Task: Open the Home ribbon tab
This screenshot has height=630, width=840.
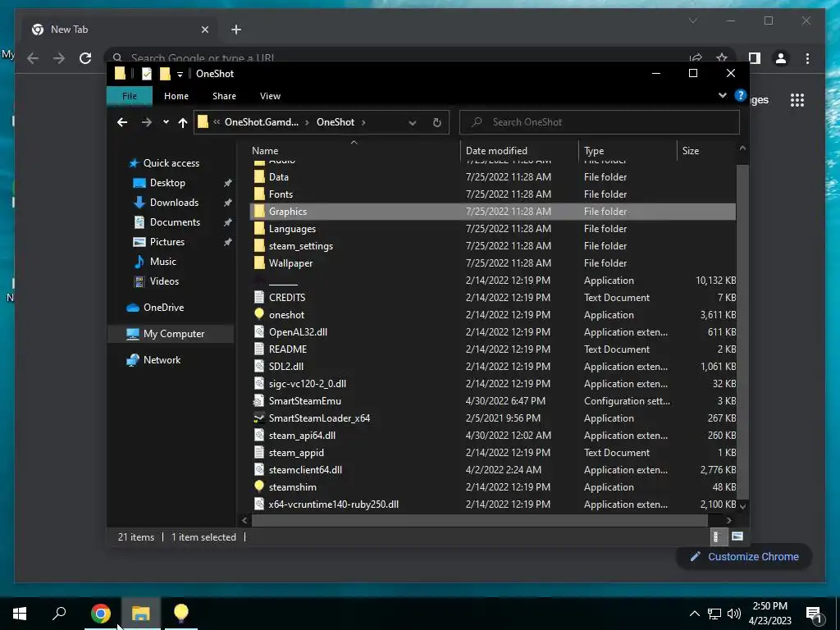Action: click(x=176, y=96)
